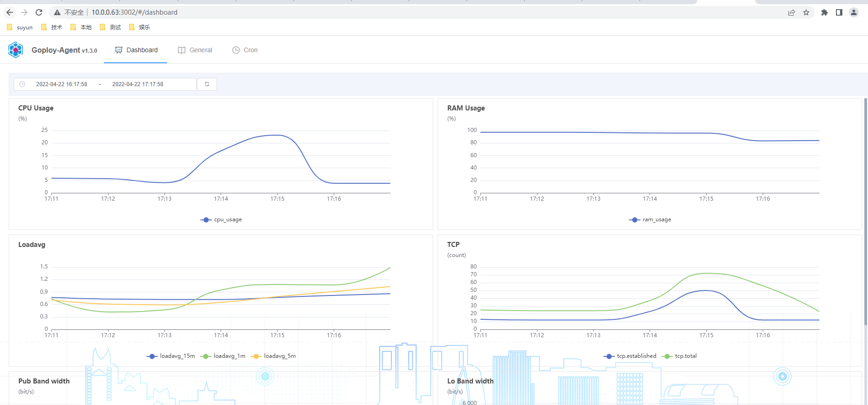Click the 17:16 label on TCP axis
Image resolution: width=868 pixels, height=405 pixels.
[x=763, y=335]
